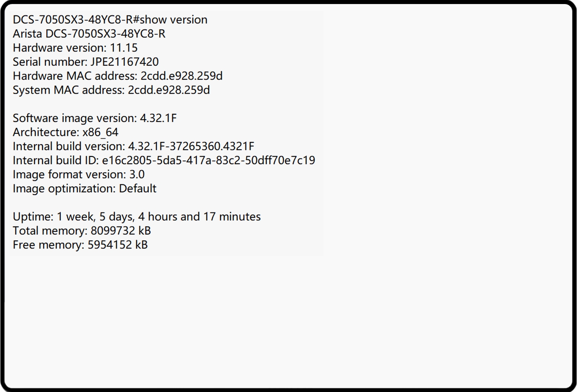The height and width of the screenshot is (392, 577).
Task: Click the DCS-7050SX3-48YC8-R# prompt hostname
Action: (76, 20)
